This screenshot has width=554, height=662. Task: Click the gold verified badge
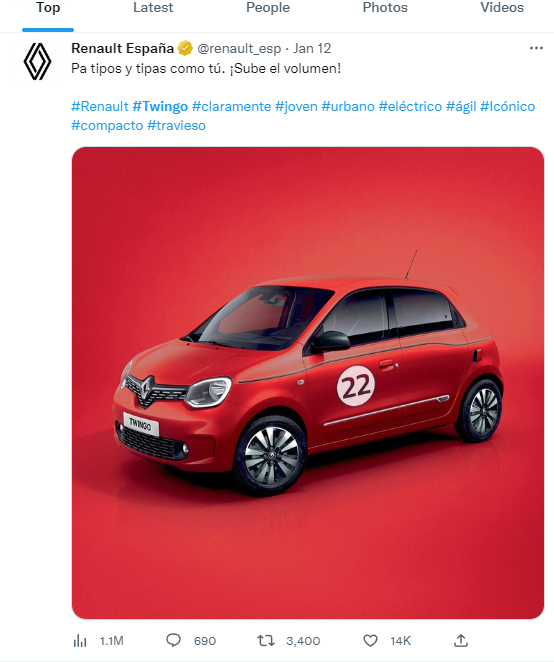click(x=185, y=48)
